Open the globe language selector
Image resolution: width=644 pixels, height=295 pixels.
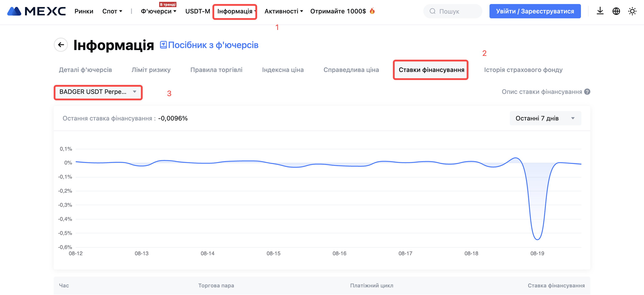616,11
